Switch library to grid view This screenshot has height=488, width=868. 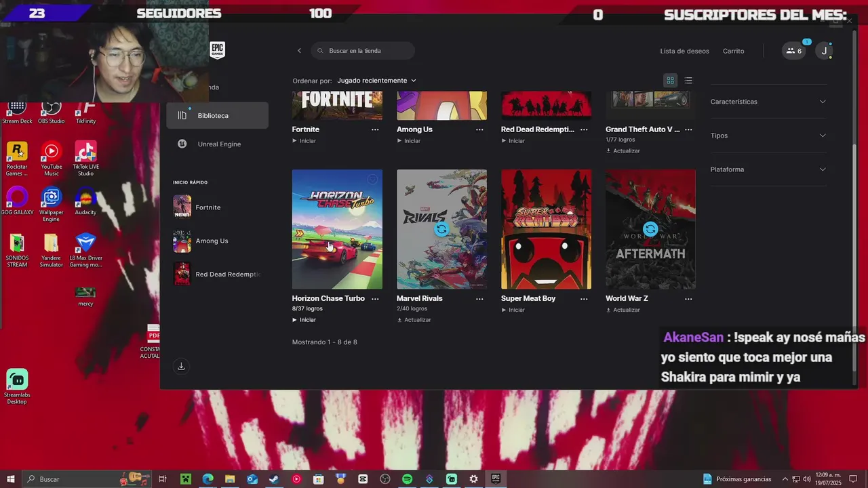pos(671,81)
